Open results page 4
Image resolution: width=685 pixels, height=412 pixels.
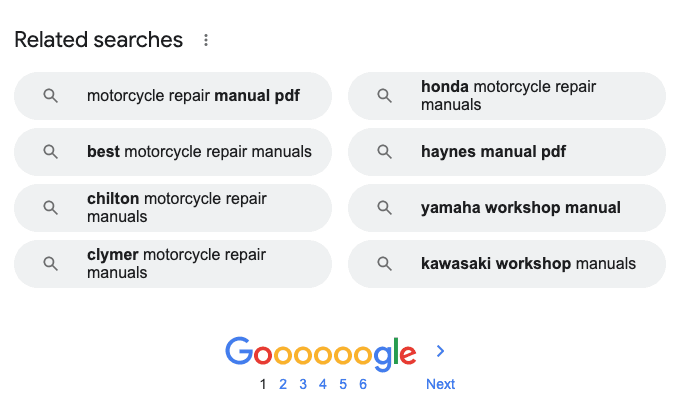tap(322, 384)
